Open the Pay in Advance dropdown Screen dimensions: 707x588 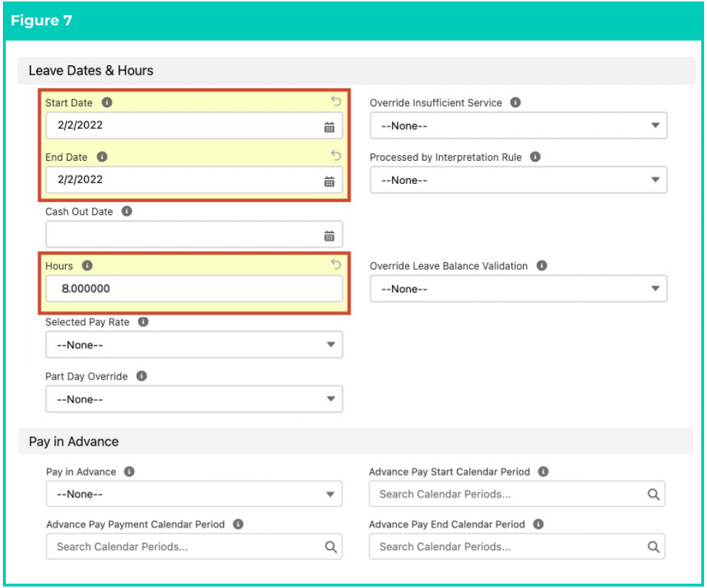point(194,495)
